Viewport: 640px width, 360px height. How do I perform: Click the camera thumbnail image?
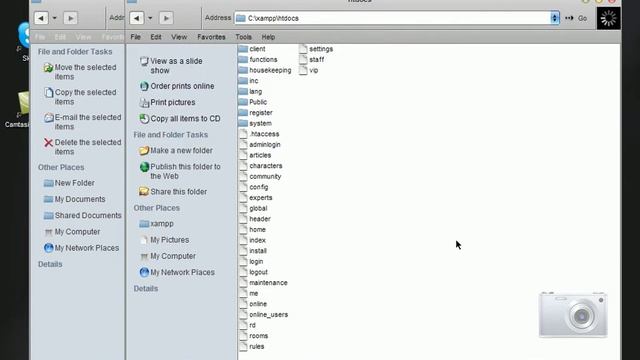tap(573, 315)
